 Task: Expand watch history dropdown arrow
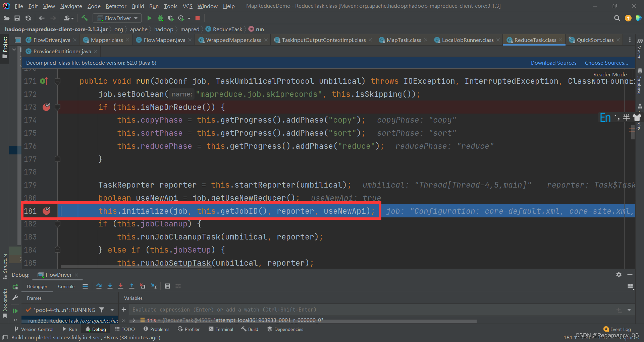coord(629,310)
